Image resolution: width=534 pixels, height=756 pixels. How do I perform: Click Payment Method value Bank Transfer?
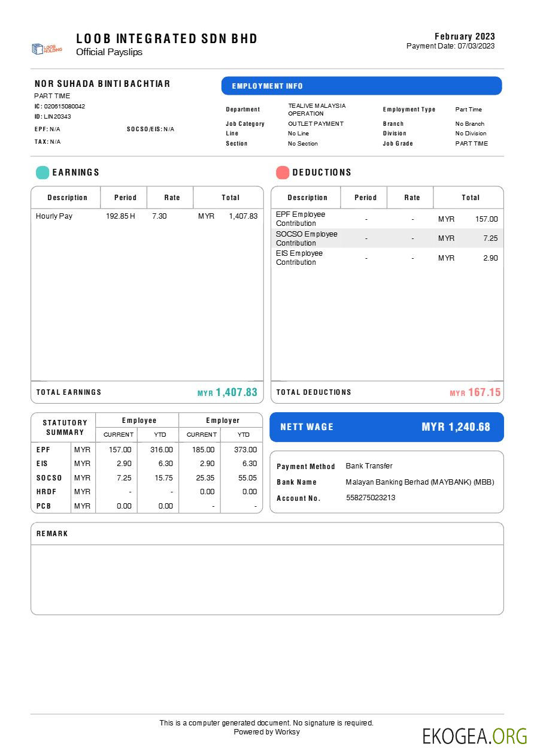(x=369, y=466)
